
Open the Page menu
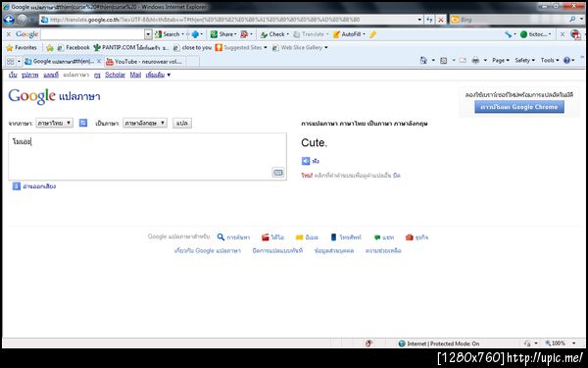[501, 60]
